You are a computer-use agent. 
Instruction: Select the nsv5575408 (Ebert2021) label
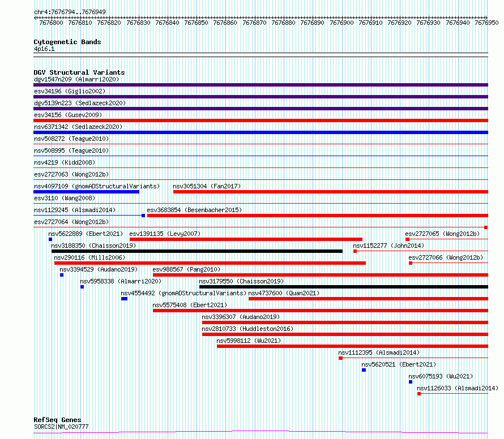[190, 305]
